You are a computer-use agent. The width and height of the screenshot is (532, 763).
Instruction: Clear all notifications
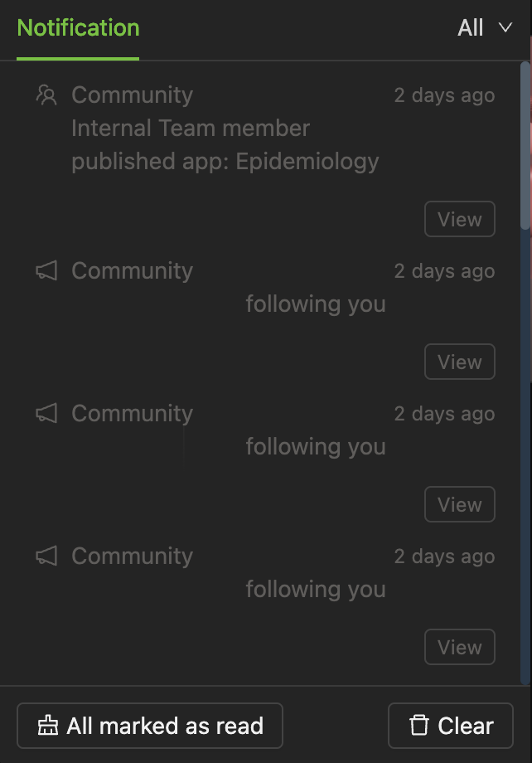tap(451, 727)
